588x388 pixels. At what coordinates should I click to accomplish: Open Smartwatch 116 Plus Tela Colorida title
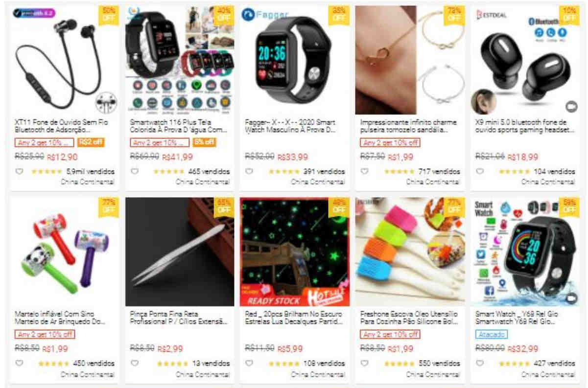point(179,126)
